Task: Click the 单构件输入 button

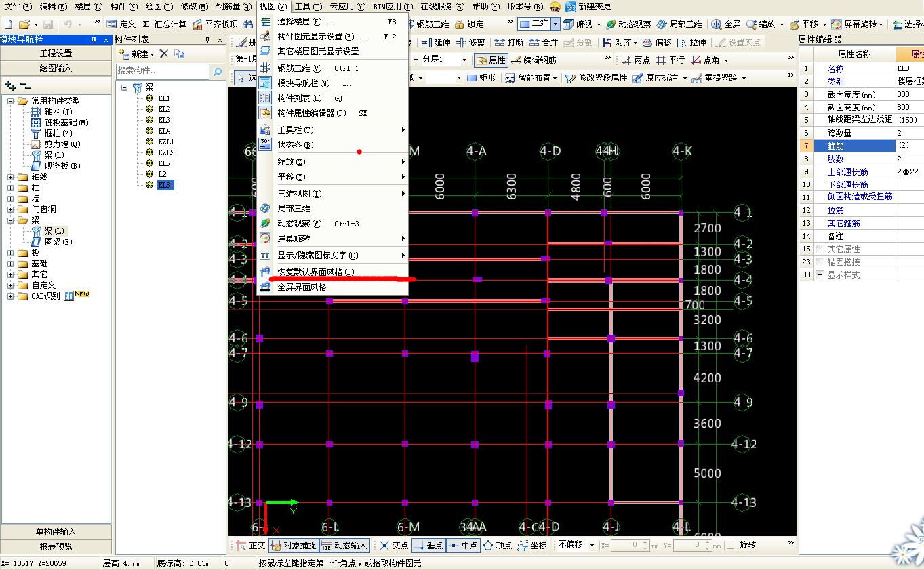Action: click(x=56, y=531)
